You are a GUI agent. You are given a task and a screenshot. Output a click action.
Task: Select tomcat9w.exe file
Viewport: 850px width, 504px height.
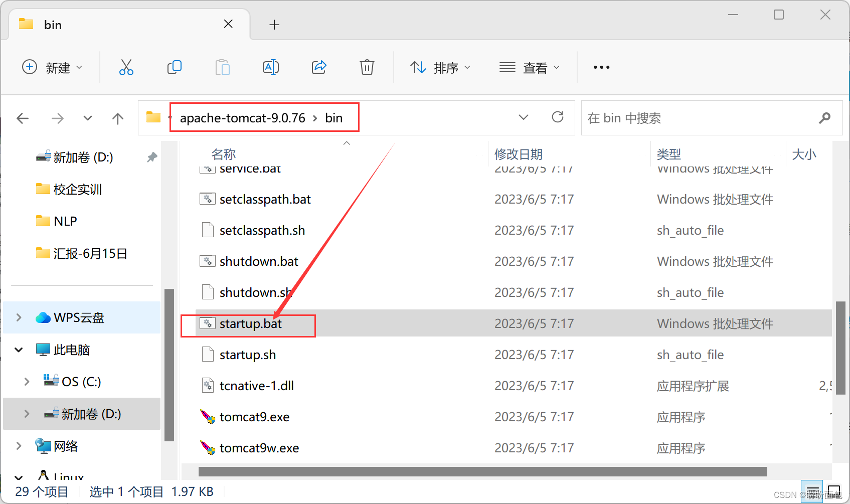pyautogui.click(x=259, y=448)
